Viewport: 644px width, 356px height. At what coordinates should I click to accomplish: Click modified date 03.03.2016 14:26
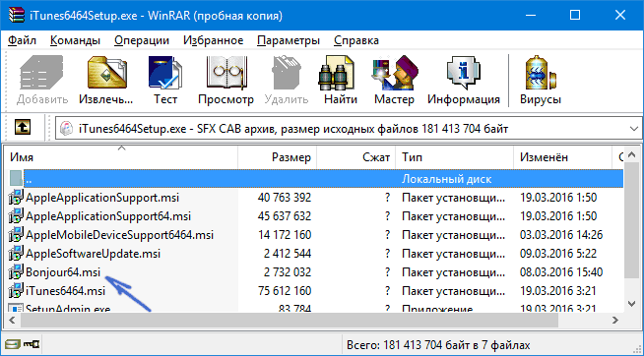pyautogui.click(x=561, y=235)
